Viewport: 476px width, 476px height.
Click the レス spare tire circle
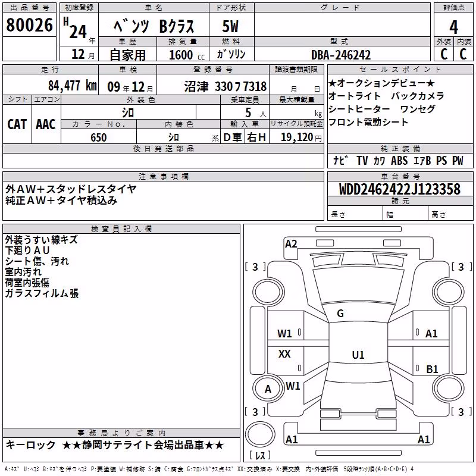pos(260,434)
